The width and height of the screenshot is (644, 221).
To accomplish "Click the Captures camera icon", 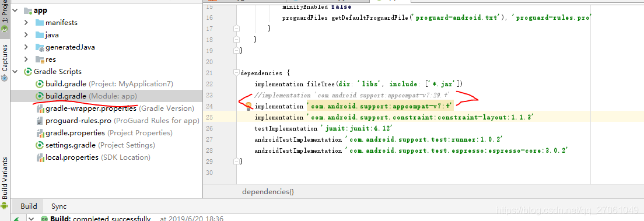I will (5, 78).
